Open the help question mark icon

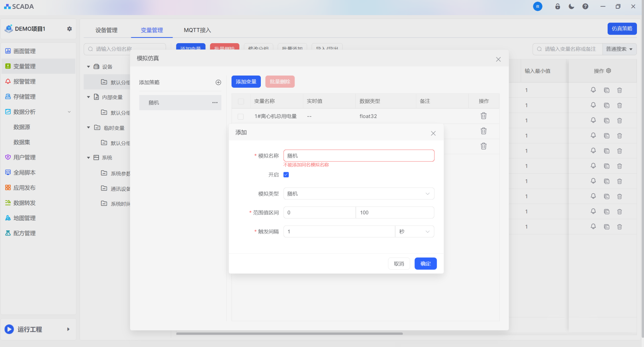pos(585,6)
